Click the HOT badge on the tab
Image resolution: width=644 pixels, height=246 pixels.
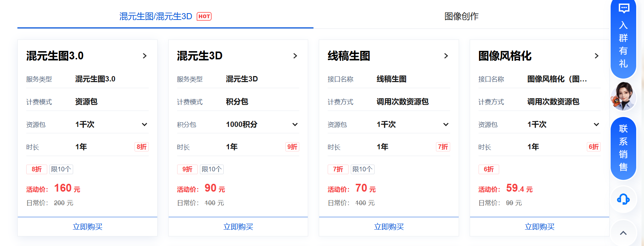pyautogui.click(x=204, y=16)
